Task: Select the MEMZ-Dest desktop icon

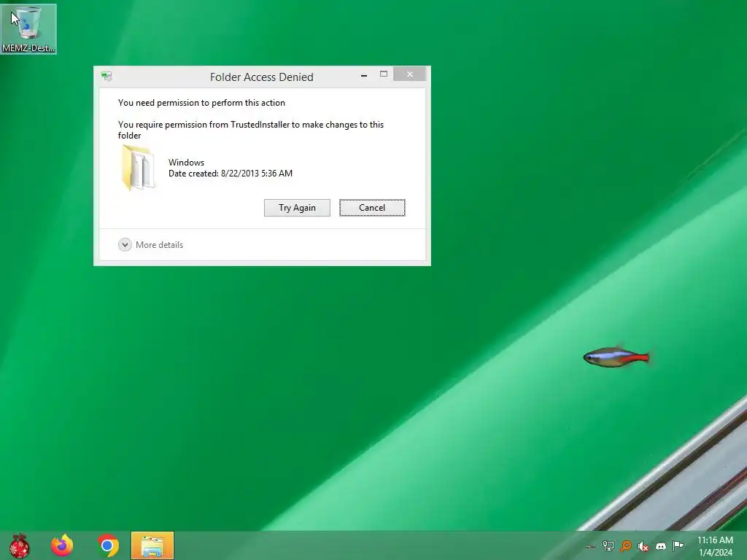Action: 28,28
